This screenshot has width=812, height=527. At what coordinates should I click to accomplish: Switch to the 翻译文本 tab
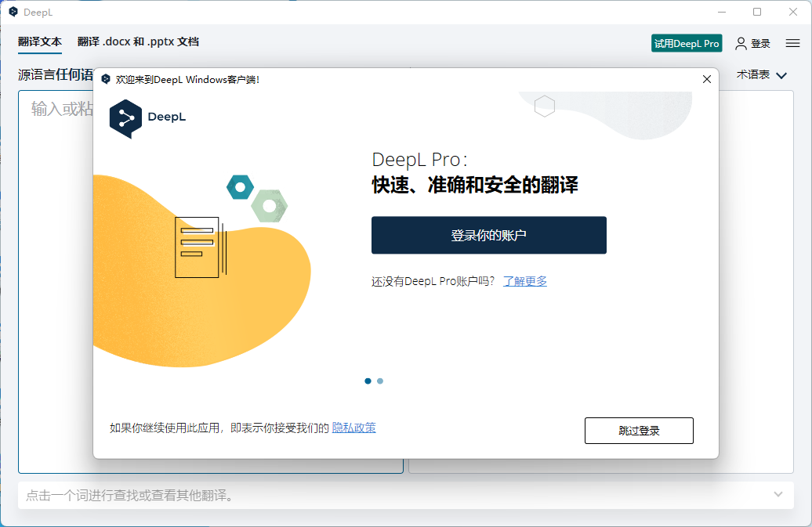tap(39, 42)
